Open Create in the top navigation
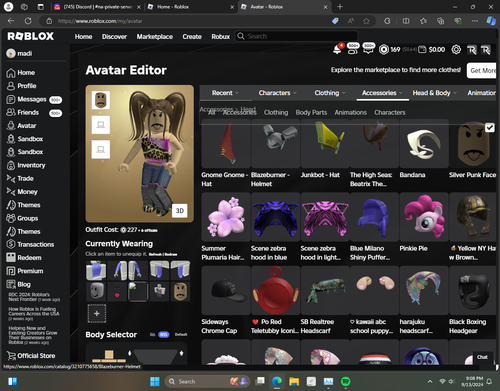The image size is (500, 391). pyautogui.click(x=192, y=36)
